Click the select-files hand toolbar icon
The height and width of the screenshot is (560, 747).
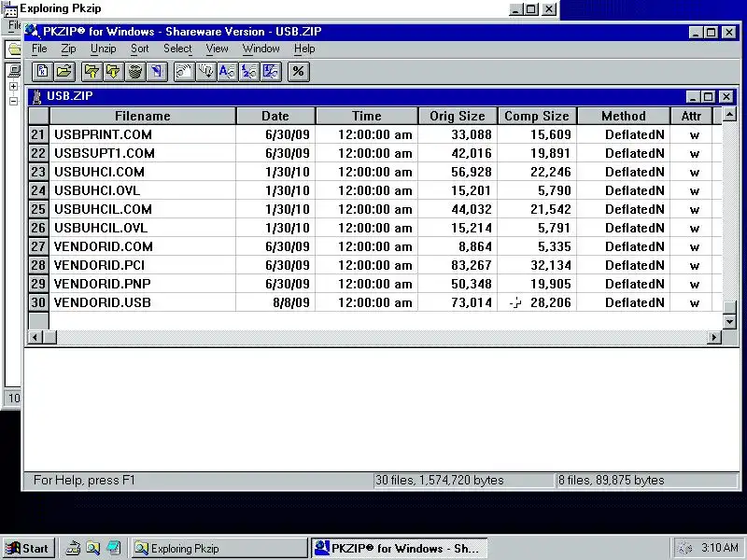tap(184, 72)
